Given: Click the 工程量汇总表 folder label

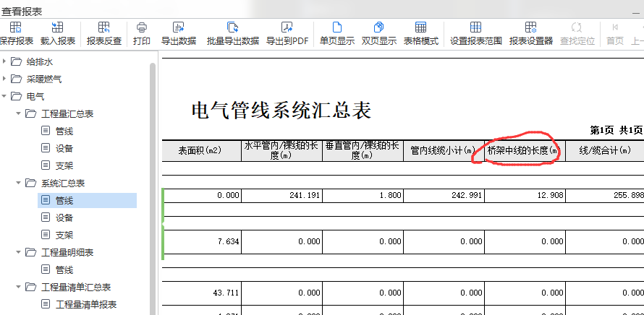Looking at the screenshot, I should [67, 113].
